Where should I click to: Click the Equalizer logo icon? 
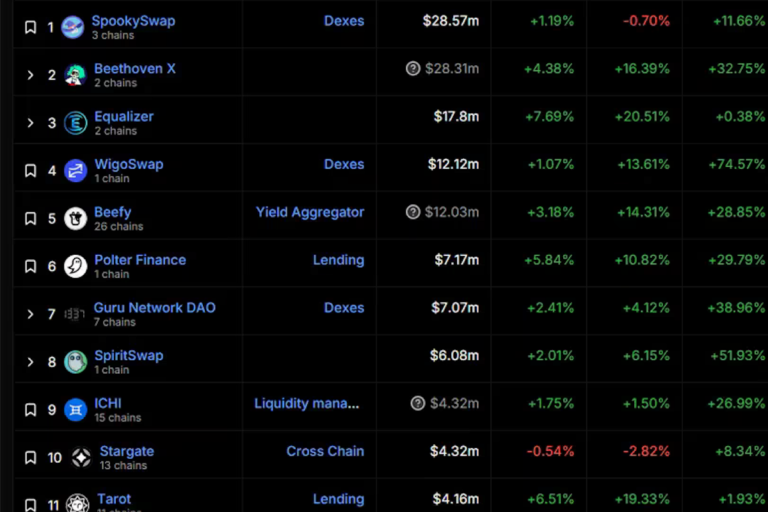[75, 123]
